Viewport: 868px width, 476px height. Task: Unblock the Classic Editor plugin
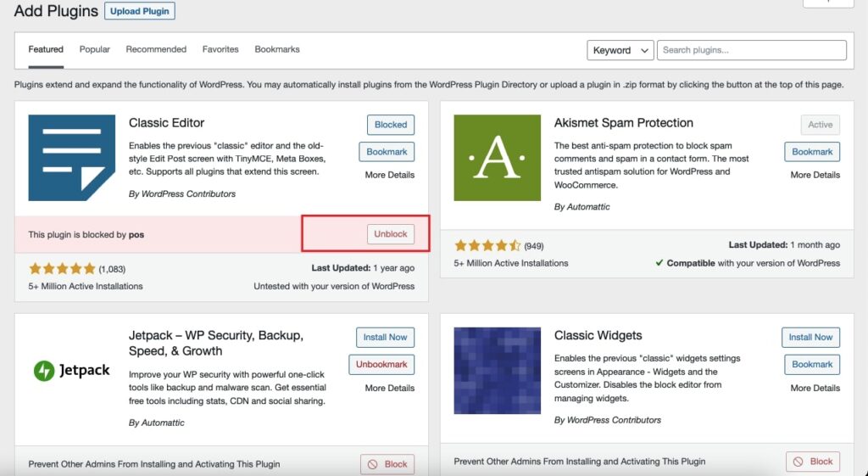[x=390, y=234]
